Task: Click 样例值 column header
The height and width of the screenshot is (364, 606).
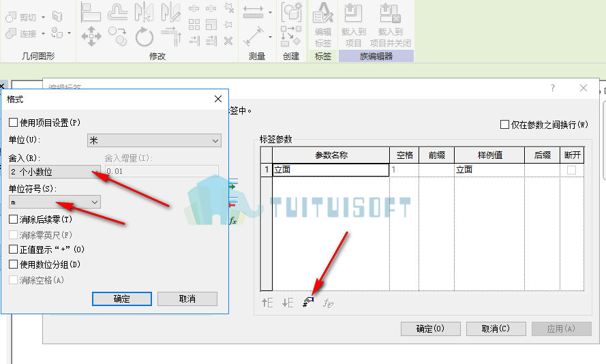Action: coord(489,155)
